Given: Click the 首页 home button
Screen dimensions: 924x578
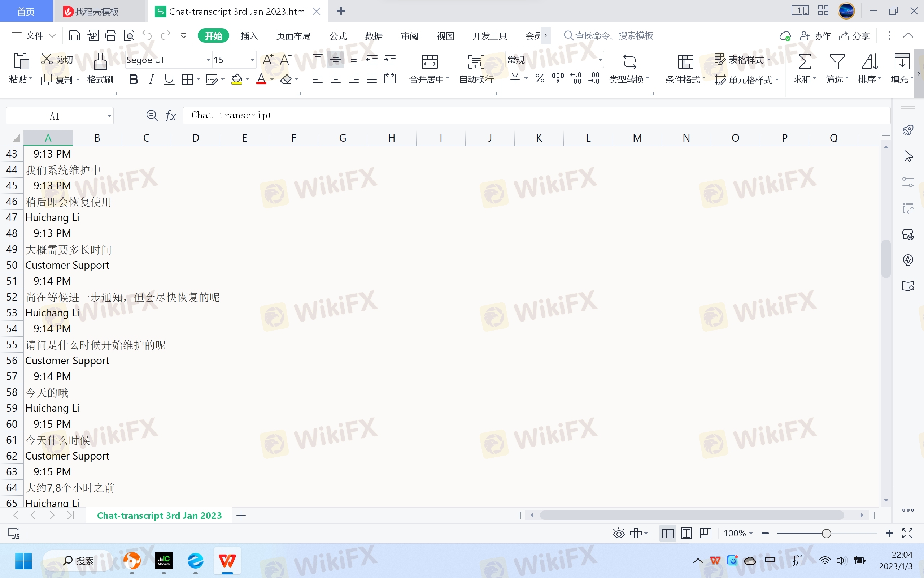Looking at the screenshot, I should [x=26, y=12].
